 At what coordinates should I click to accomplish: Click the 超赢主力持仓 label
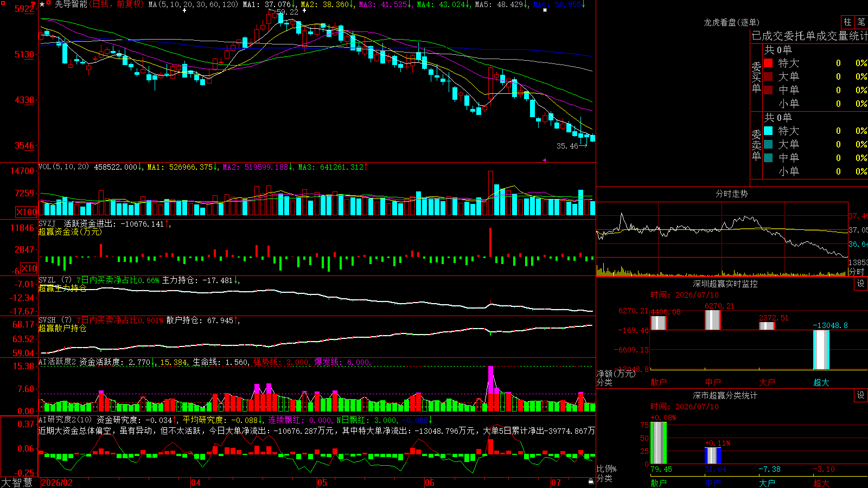(x=62, y=288)
